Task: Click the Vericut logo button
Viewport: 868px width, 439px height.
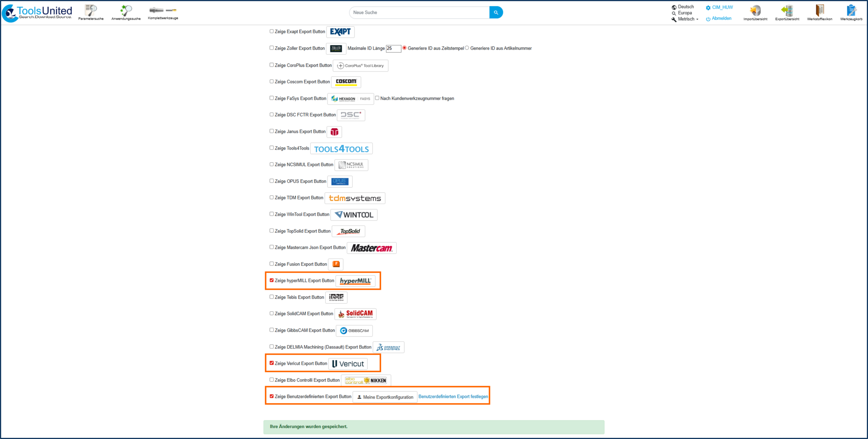Action: click(x=348, y=364)
